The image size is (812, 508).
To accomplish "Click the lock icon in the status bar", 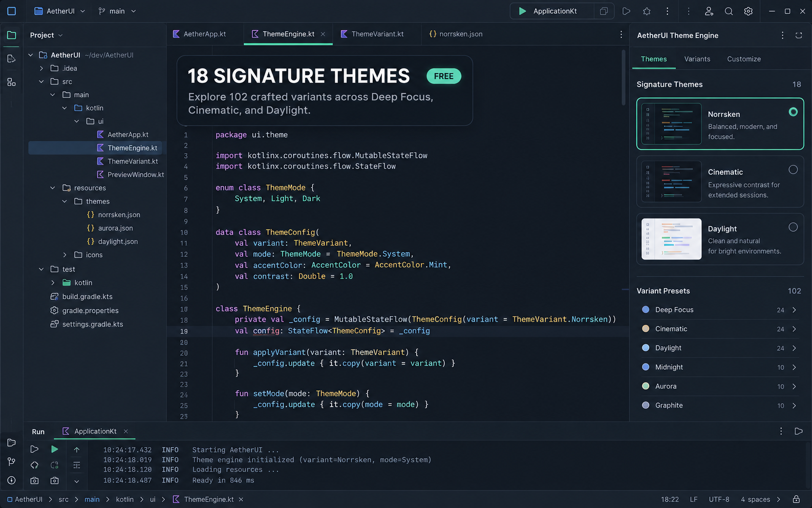I will (796, 499).
